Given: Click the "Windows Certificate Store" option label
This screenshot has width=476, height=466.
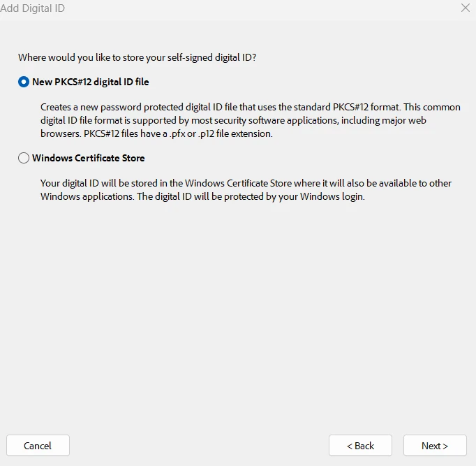Looking at the screenshot, I should pyautogui.click(x=88, y=158).
